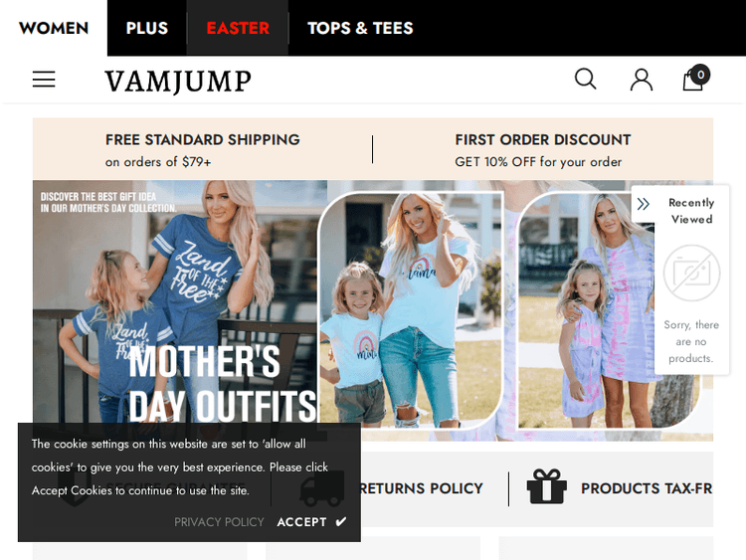Viewport: 746px width, 560px height.
Task: Click the delivery truck icon
Action: (322, 488)
